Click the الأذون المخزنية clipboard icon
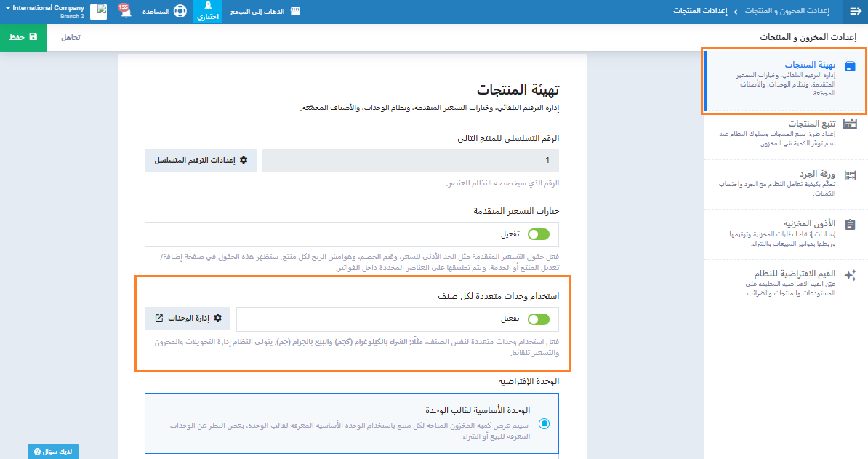Image resolution: width=868 pixels, height=459 pixels. 850,225
